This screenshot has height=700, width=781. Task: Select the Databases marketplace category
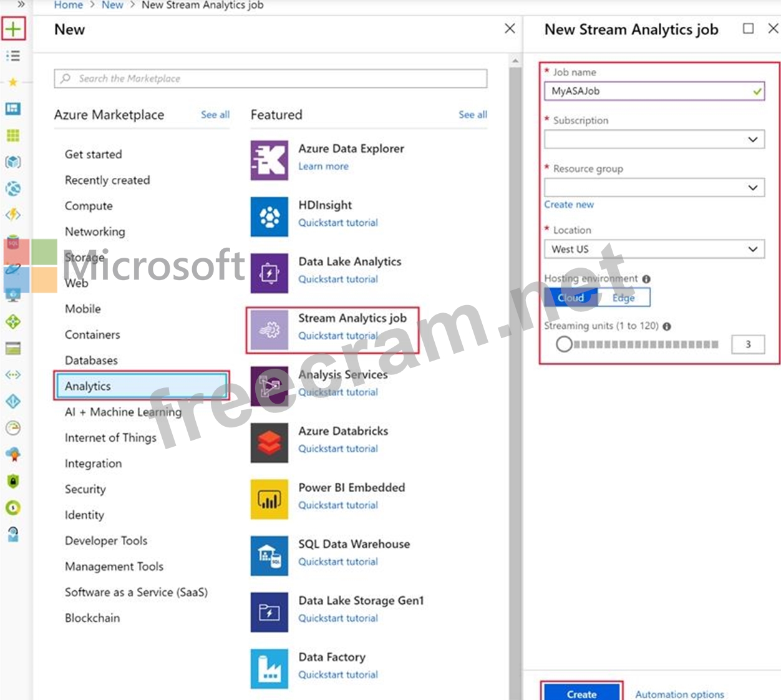coord(91,360)
